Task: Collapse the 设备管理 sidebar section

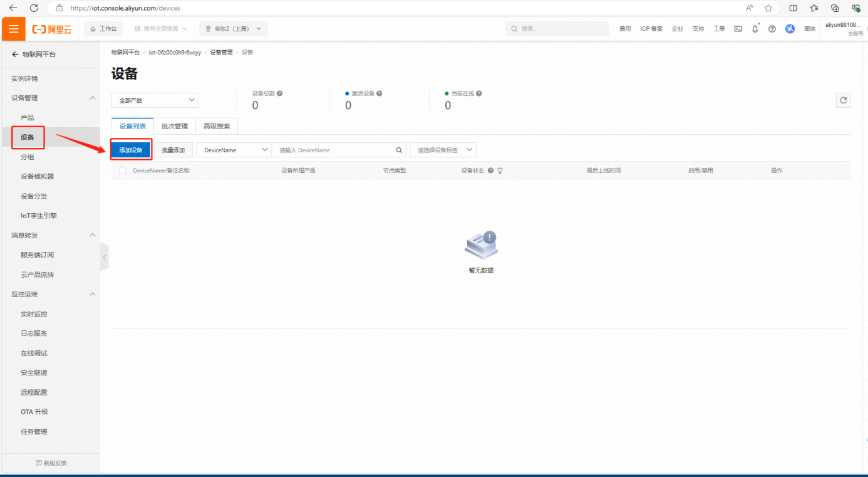Action: coord(93,98)
